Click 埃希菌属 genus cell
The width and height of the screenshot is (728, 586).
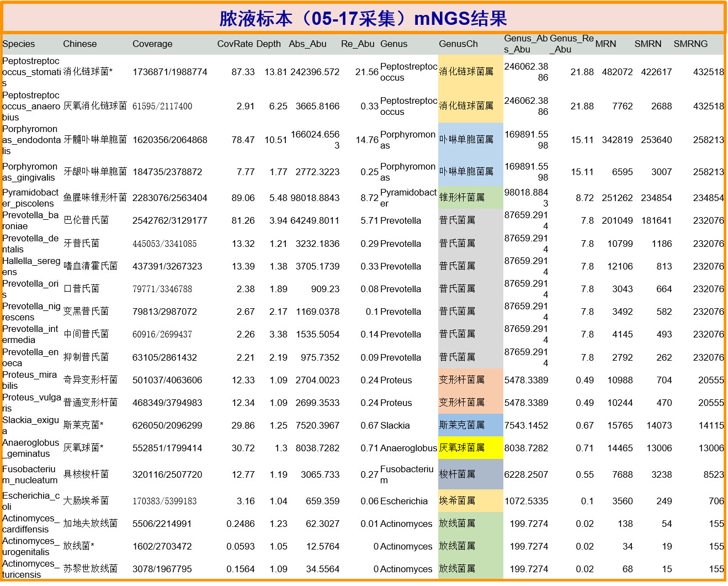[x=471, y=501]
